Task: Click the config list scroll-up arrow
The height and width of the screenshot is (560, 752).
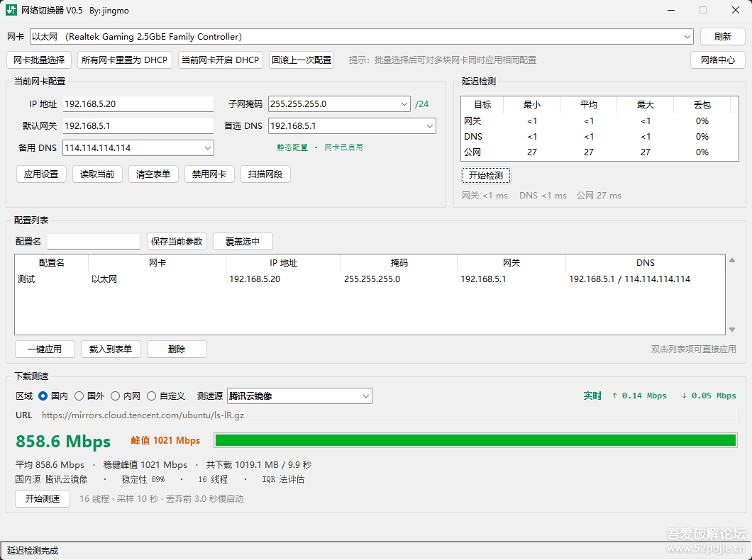Action: click(732, 260)
